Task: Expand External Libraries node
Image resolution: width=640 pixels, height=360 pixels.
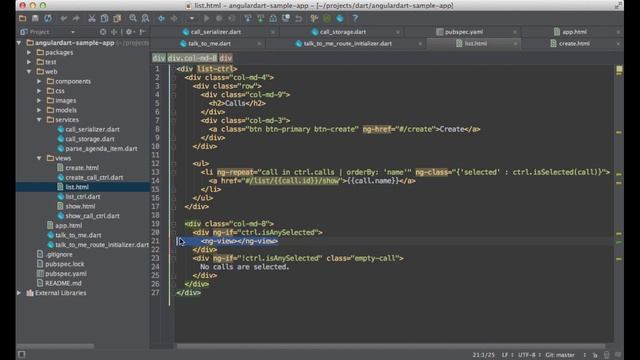Action: click(19, 293)
